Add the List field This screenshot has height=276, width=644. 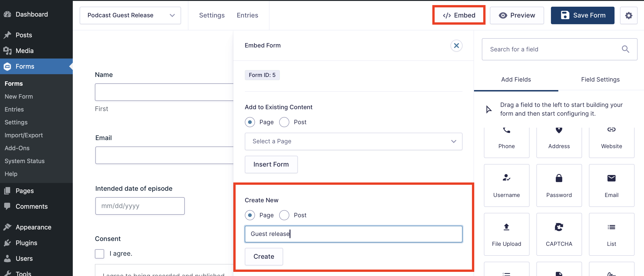pyautogui.click(x=612, y=234)
